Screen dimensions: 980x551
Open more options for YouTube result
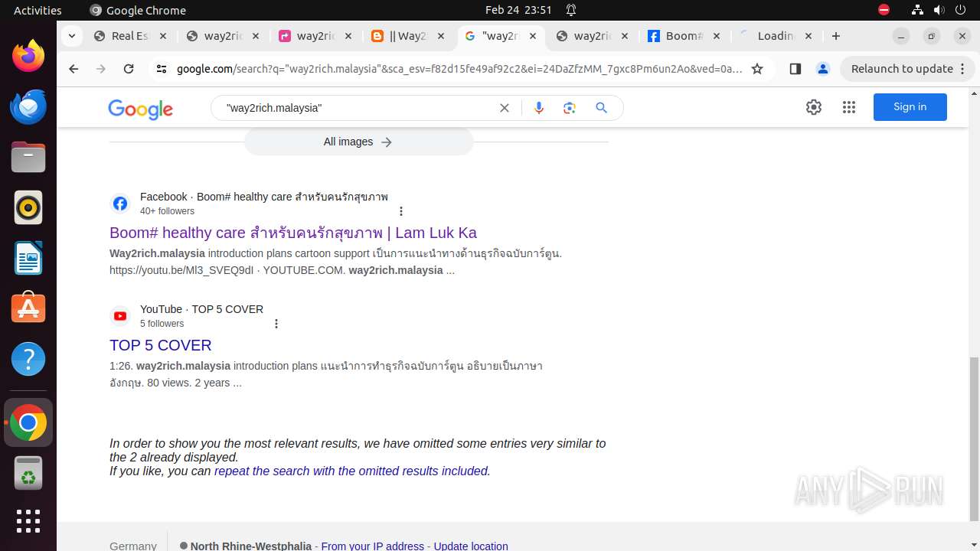coord(276,324)
